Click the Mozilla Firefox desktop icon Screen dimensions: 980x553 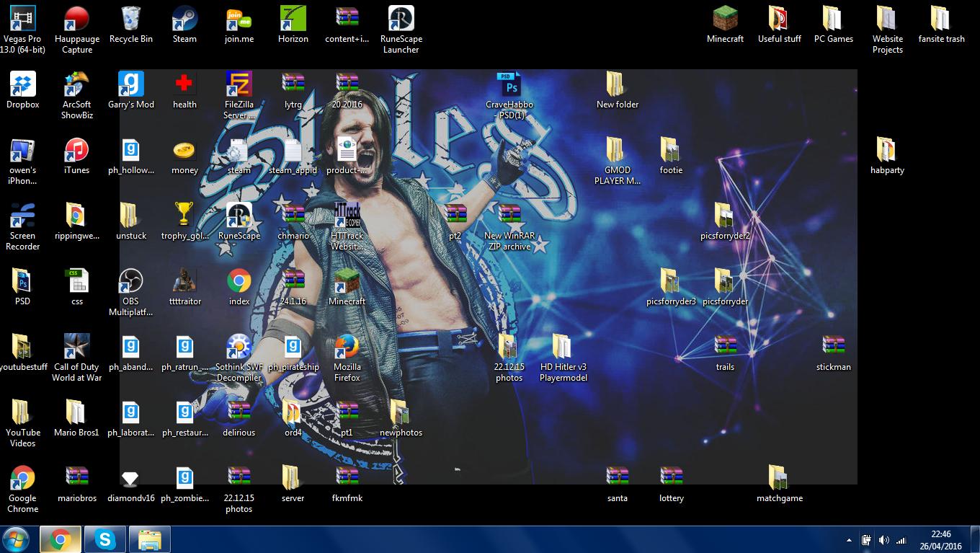(347, 347)
